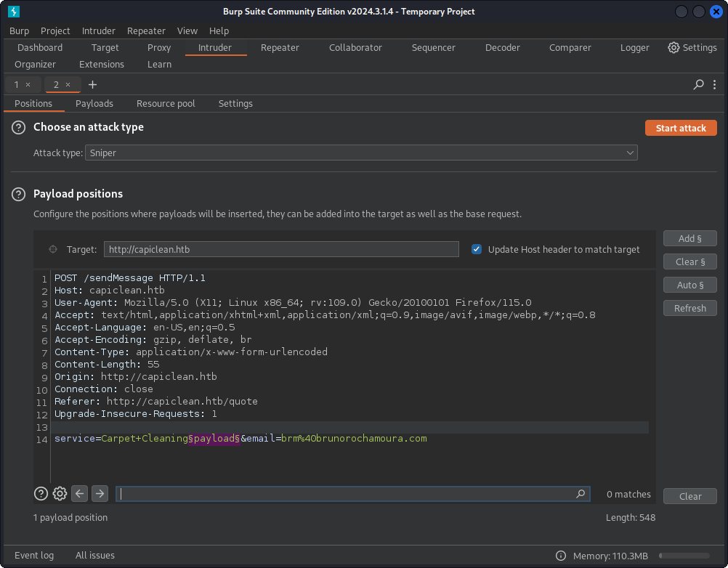Click the search magnifier above attack tabs
This screenshot has height=568, width=728.
tap(698, 84)
